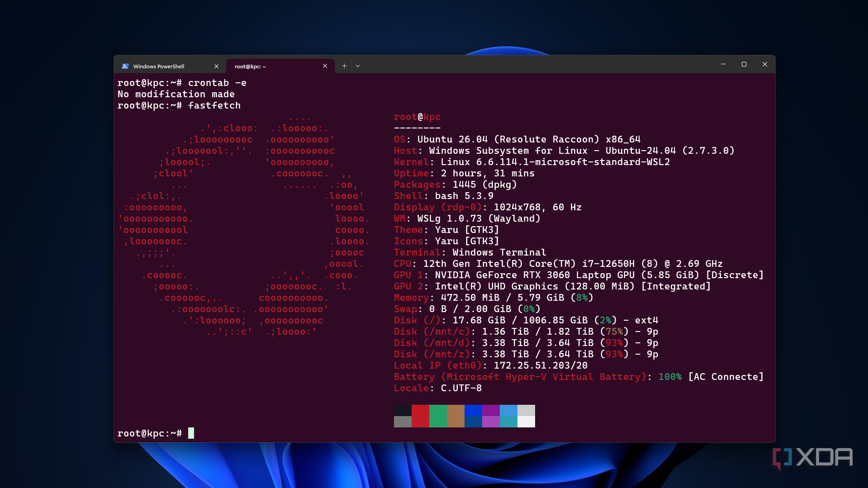The height and width of the screenshot is (488, 868).
Task: Close the Windows Terminal window
Action: click(x=764, y=64)
